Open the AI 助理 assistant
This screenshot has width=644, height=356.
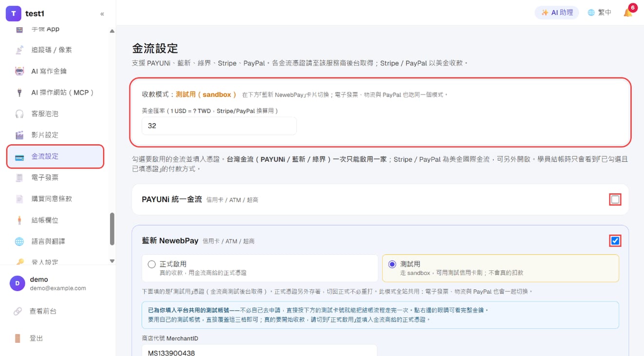pyautogui.click(x=557, y=13)
